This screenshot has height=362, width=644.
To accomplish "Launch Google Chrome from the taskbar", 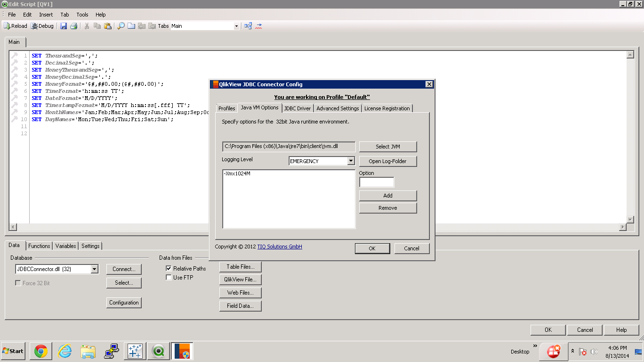I will tap(40, 351).
